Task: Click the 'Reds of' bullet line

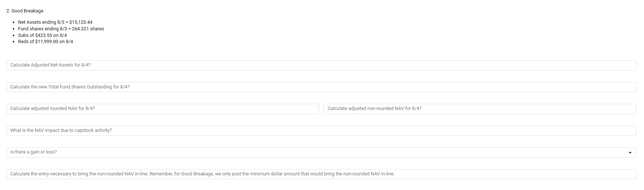Action: pyautogui.click(x=46, y=42)
